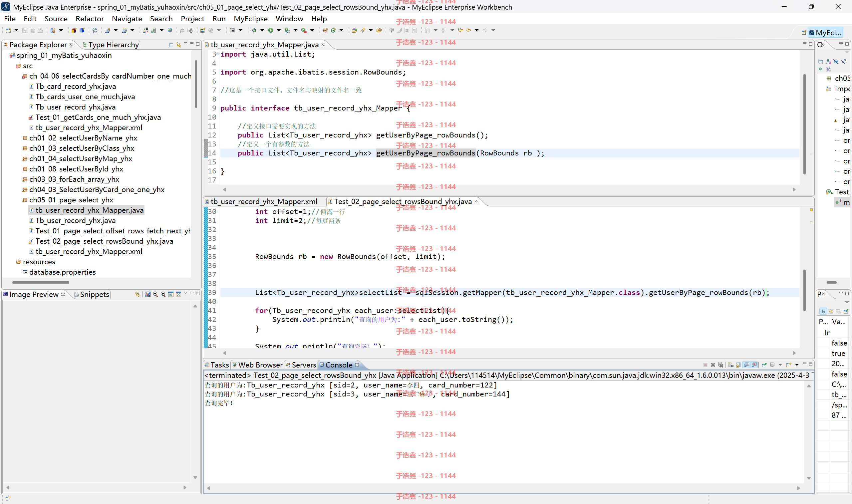This screenshot has height=504, width=852.
Task: Open the Run configurations dropdown arrow
Action: [x=279, y=31]
